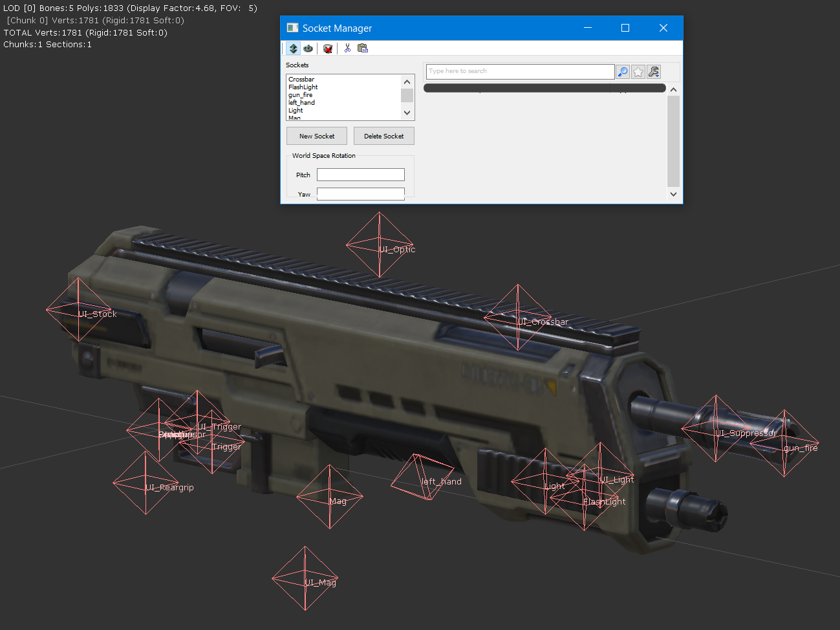Click the scissors cut icon

point(347,49)
